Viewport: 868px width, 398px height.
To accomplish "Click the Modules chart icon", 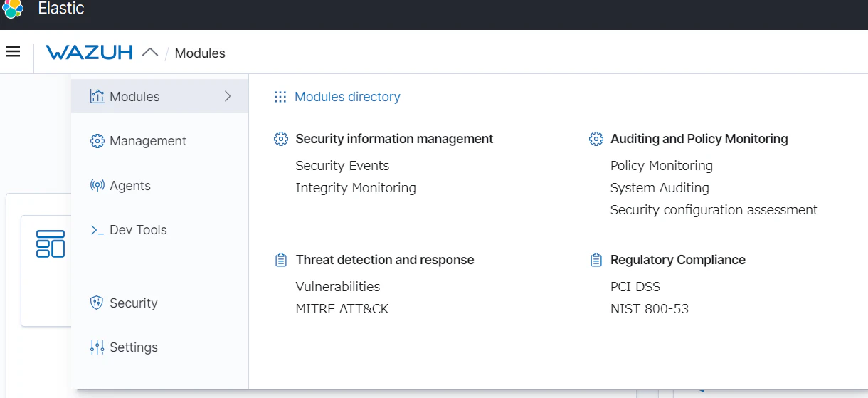I will [x=97, y=96].
